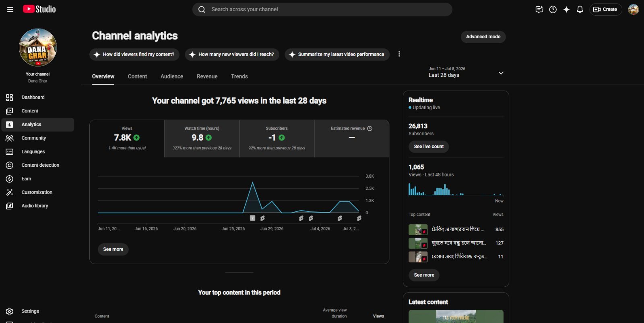
Task: Ask 'How many new viewers did I reach?'
Action: pyautogui.click(x=232, y=54)
